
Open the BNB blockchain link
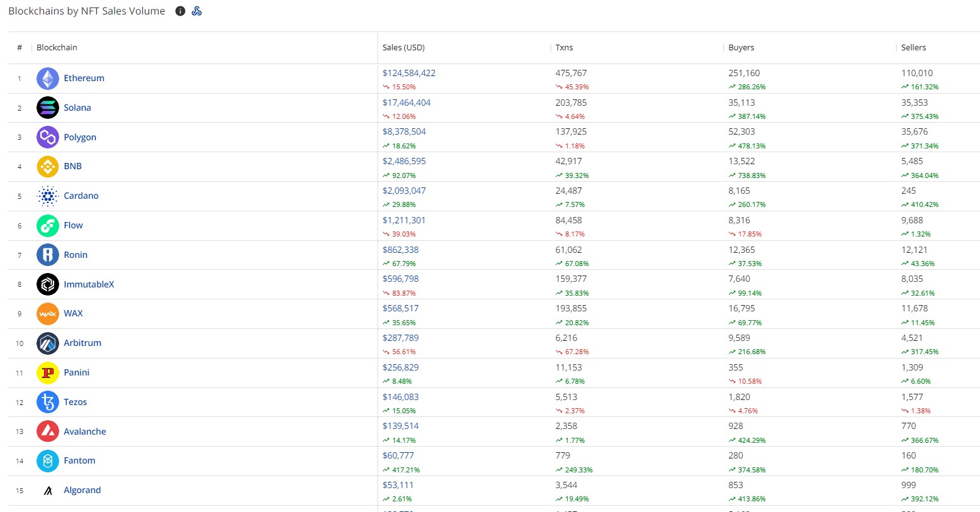pyautogui.click(x=73, y=166)
